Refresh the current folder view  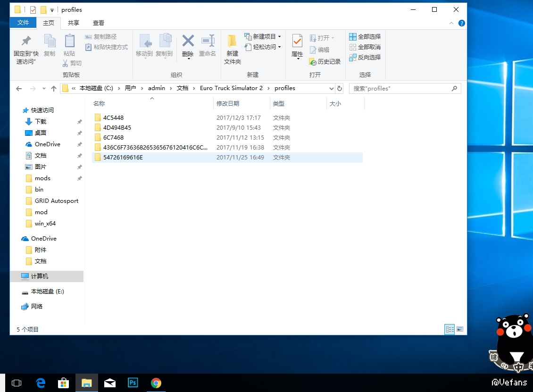pos(340,88)
